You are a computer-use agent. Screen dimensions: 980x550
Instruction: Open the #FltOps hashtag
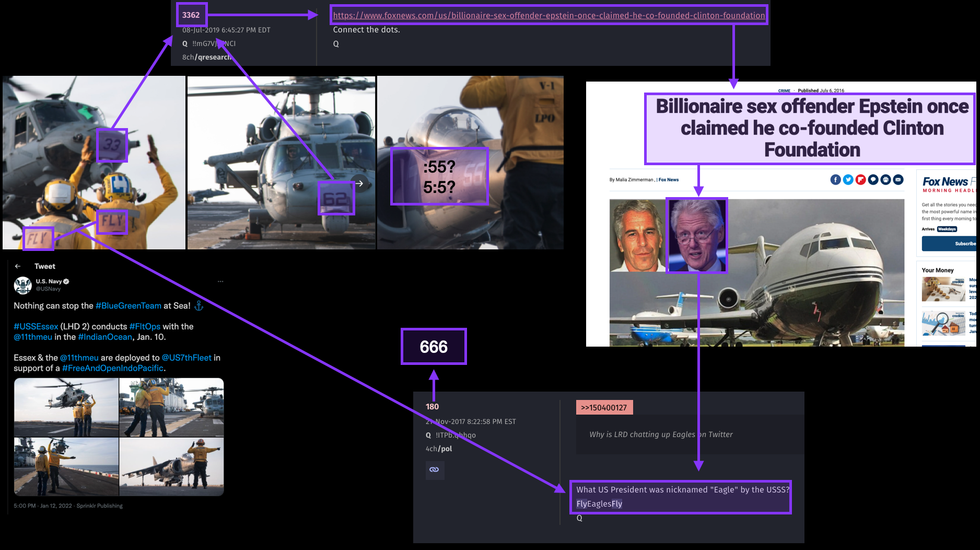pyautogui.click(x=145, y=326)
